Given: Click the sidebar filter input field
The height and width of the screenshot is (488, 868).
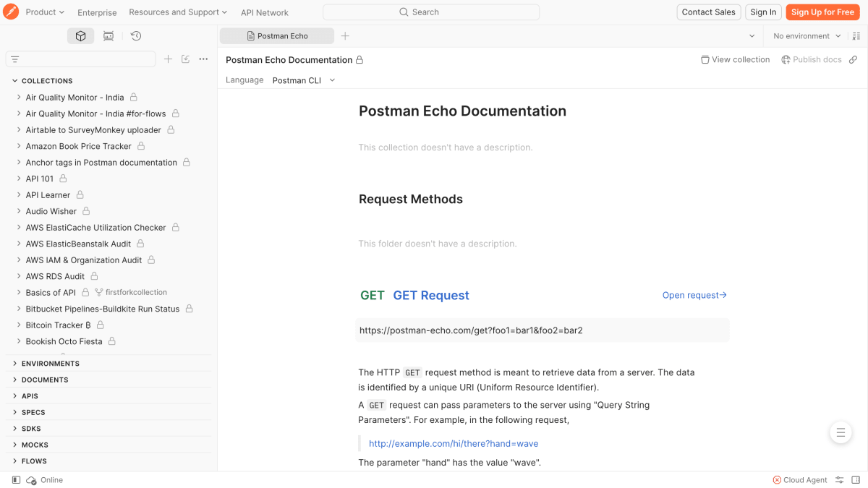Looking at the screenshot, I should [x=81, y=59].
